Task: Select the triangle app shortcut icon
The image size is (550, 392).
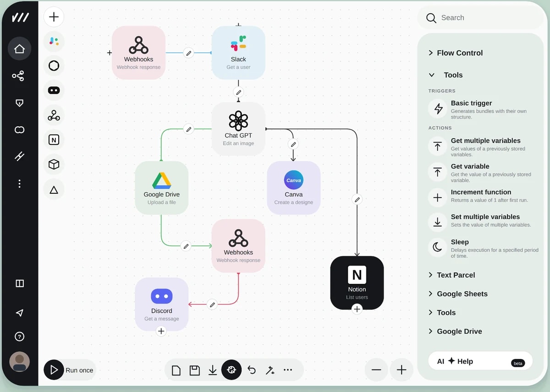Action: 54,189
